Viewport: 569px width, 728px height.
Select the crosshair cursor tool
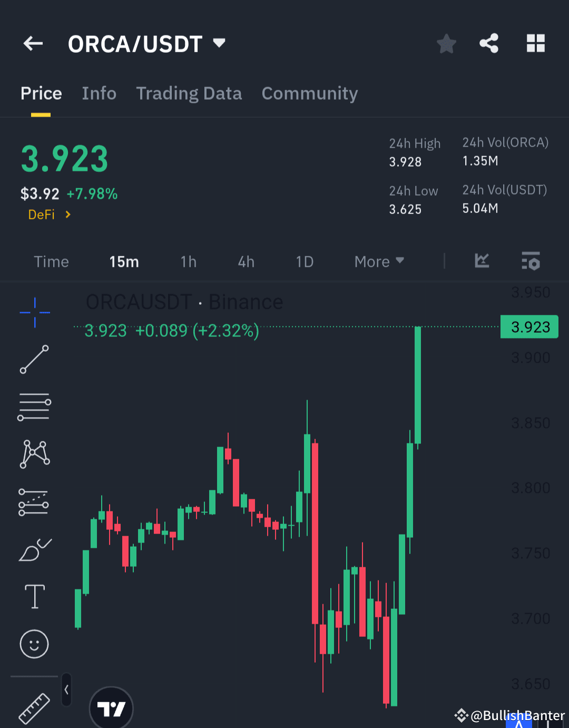pos(35,312)
